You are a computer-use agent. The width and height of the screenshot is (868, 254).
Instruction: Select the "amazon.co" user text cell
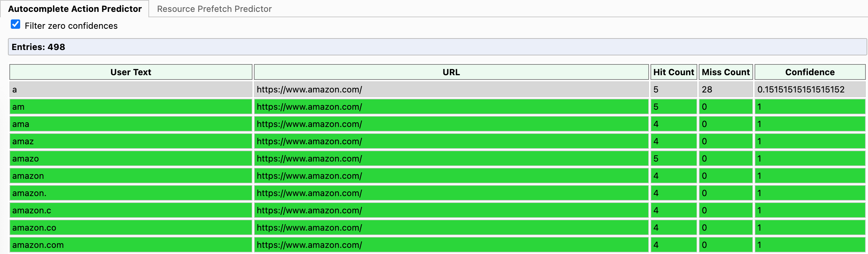(x=131, y=227)
